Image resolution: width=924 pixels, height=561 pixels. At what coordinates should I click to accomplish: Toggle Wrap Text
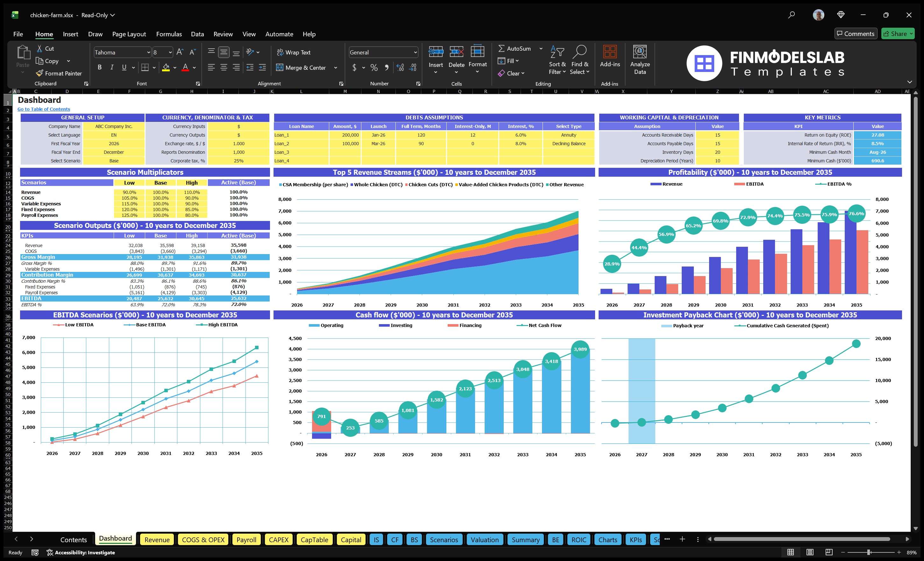[x=294, y=53]
